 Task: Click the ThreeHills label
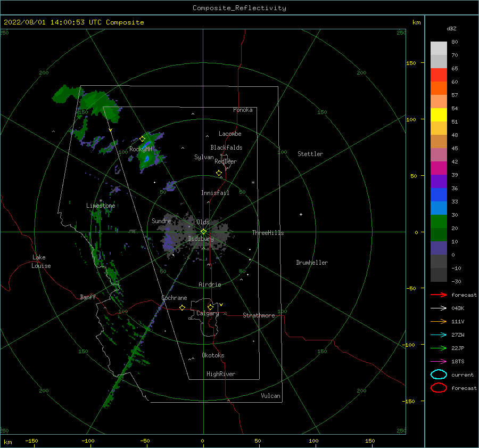click(x=268, y=233)
